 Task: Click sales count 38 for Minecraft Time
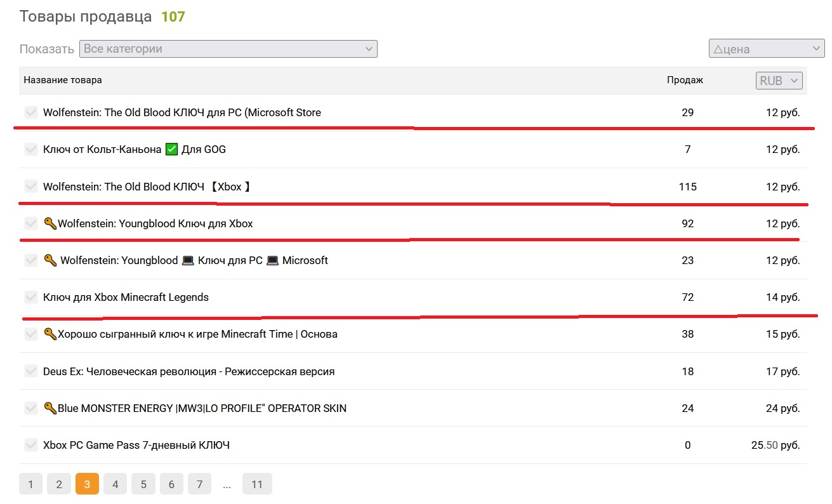coord(688,334)
